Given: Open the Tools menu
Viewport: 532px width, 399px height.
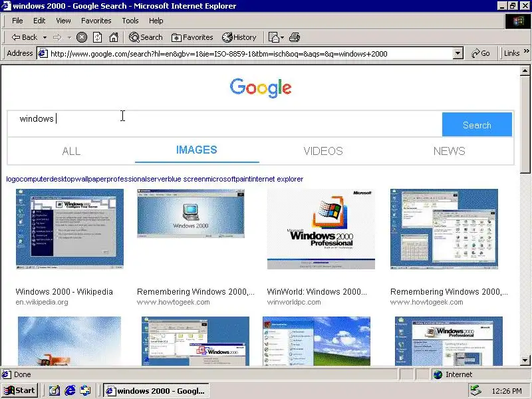Looking at the screenshot, I should [130, 21].
